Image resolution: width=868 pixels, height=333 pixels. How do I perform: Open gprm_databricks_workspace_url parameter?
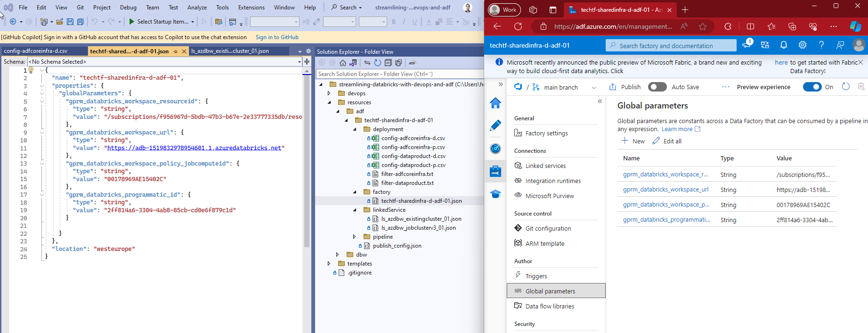click(x=665, y=190)
